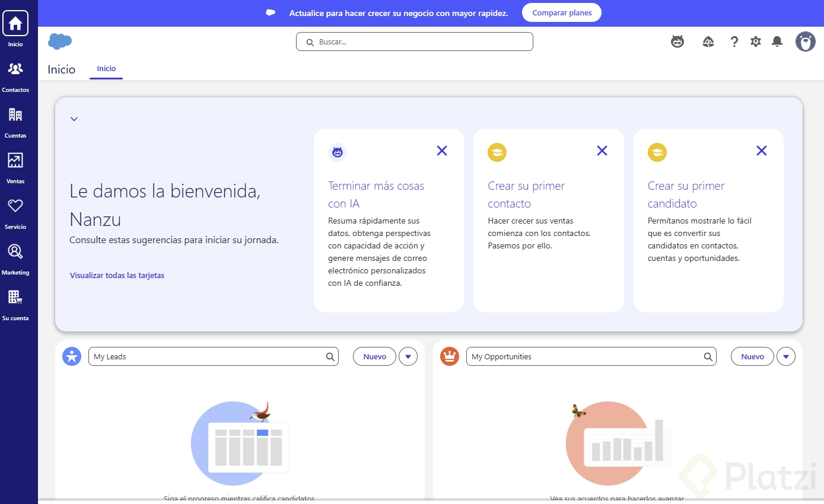Open the user profile avatar
The height and width of the screenshot is (504, 824).
[x=806, y=42]
